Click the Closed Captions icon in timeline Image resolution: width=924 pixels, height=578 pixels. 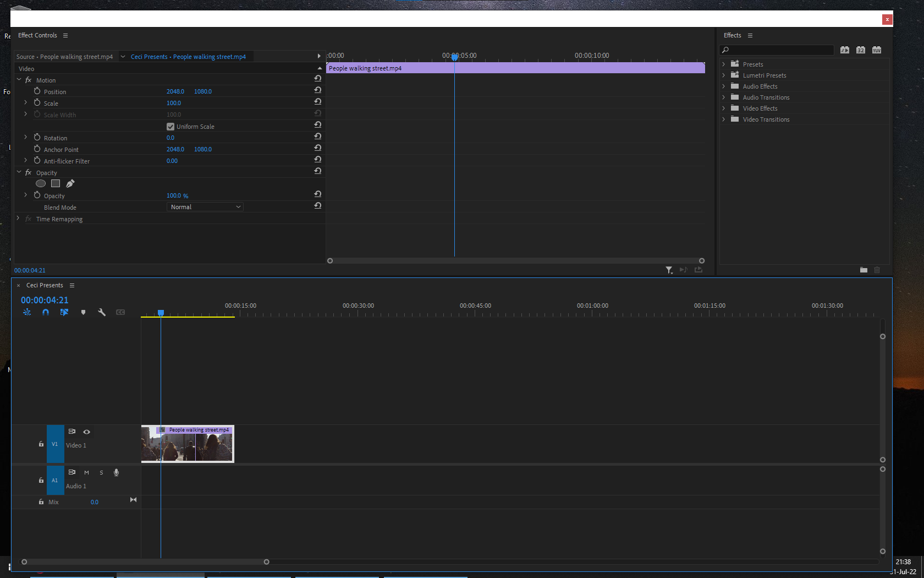point(120,312)
